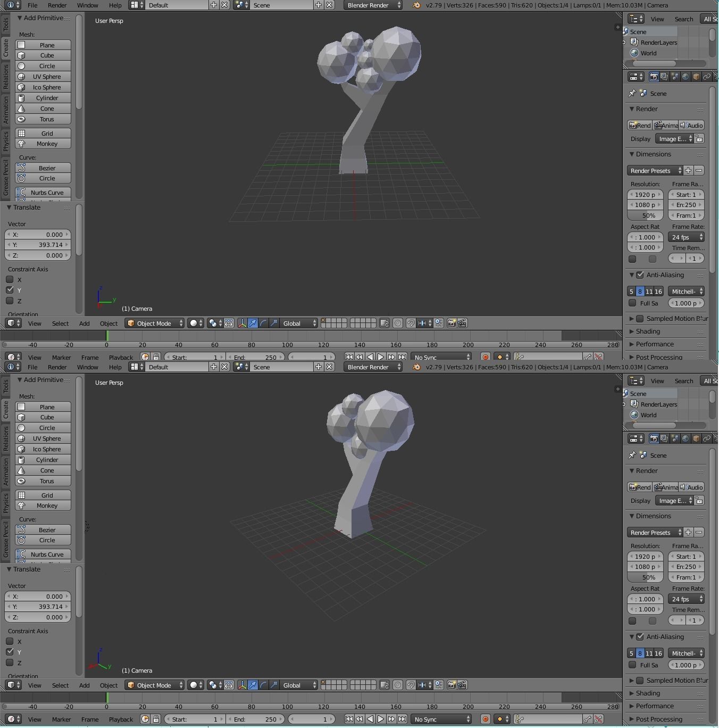Screen dimensions: 719x728
Task: Enable X constraint axis in bottom window
Action: [10, 641]
